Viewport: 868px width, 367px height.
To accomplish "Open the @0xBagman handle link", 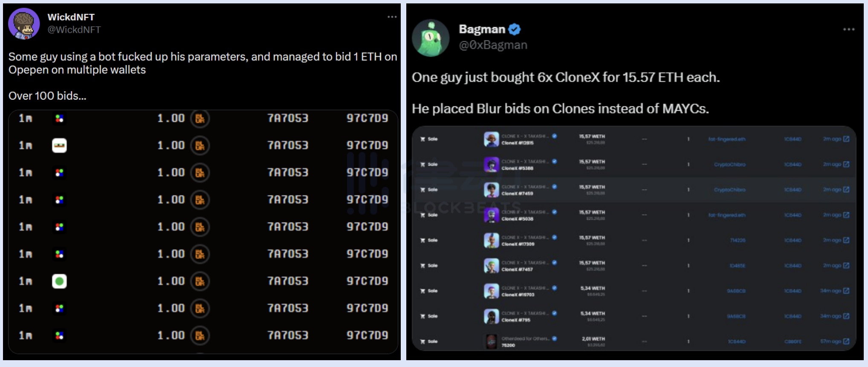I will click(493, 45).
